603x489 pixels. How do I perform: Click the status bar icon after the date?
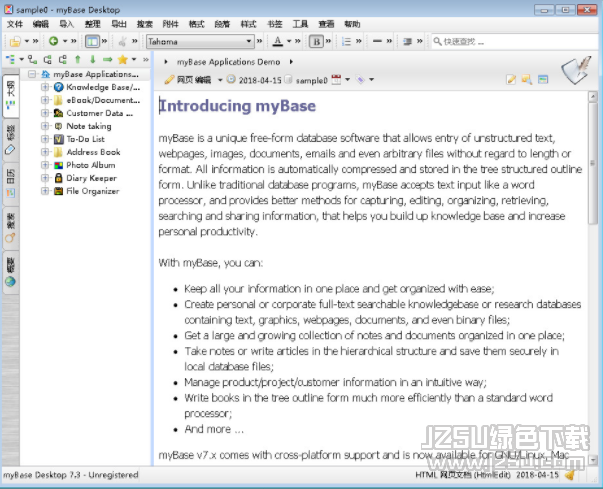click(x=570, y=475)
